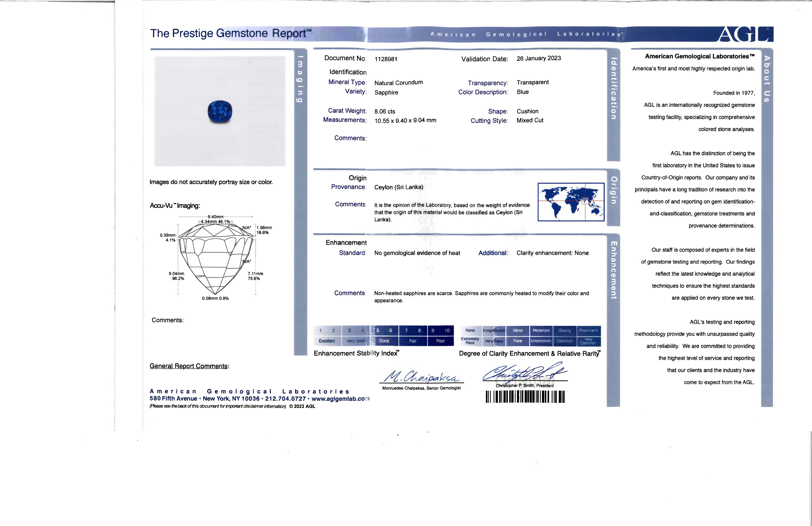Click 'Non-heated sapphires are scarce' comment
This screenshot has height=526, width=812.
tap(481, 297)
